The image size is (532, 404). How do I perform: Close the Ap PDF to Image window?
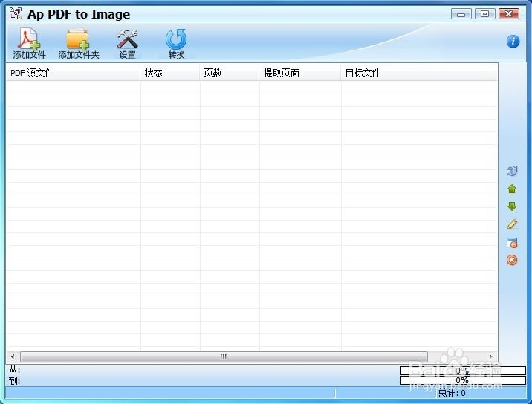tap(508, 14)
